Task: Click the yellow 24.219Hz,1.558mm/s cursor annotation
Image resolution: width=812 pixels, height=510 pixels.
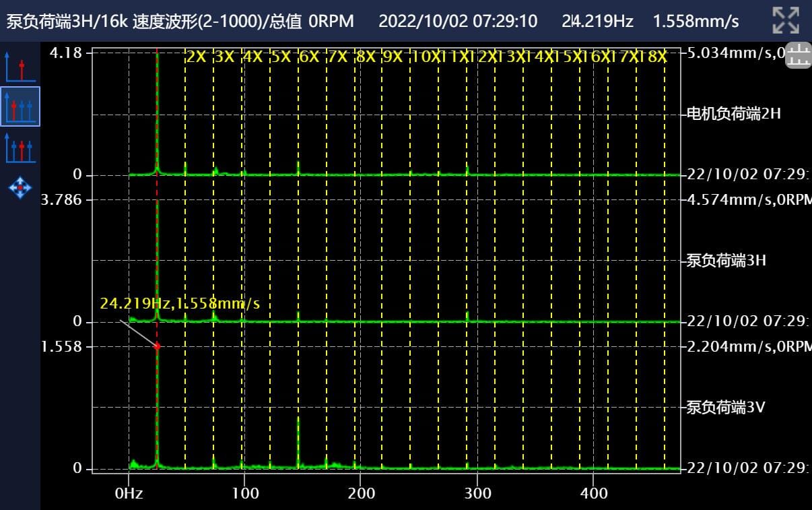Action: (x=180, y=303)
